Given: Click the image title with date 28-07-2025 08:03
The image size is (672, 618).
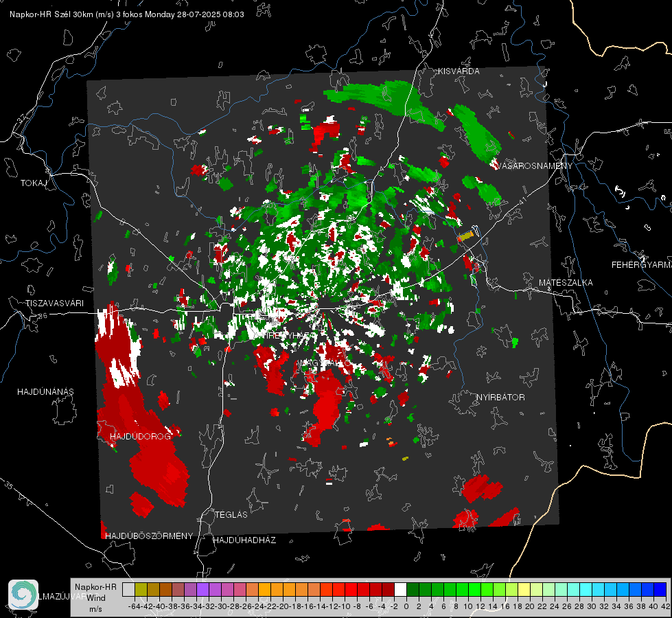Looking at the screenshot, I should tap(127, 14).
